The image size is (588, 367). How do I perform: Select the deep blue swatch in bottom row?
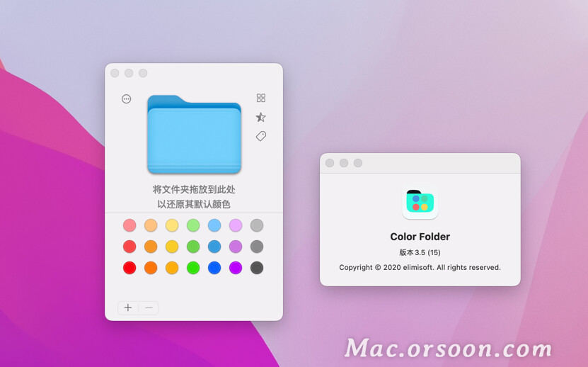214,268
